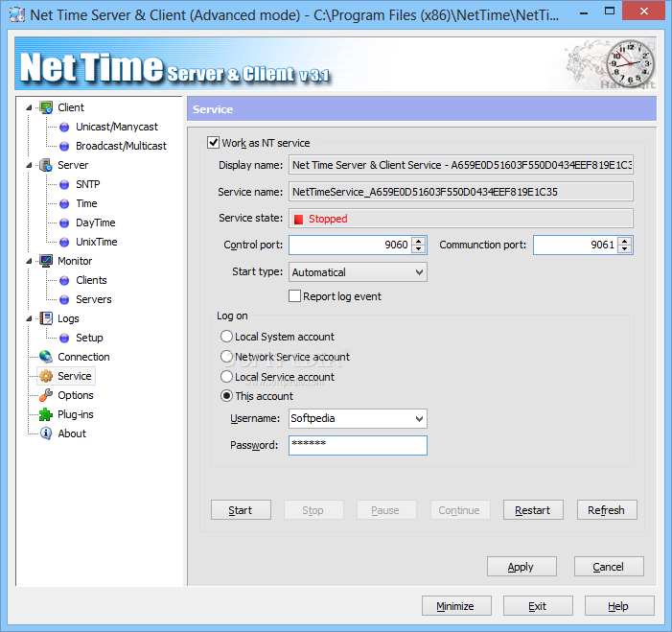Decrease Communction port value
The image size is (672, 632).
[625, 249]
